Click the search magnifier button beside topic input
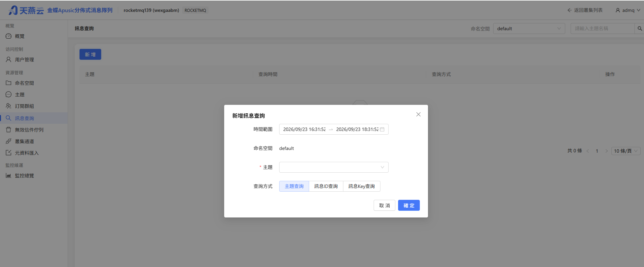Viewport: 644px width, 267px height. [x=640, y=28]
